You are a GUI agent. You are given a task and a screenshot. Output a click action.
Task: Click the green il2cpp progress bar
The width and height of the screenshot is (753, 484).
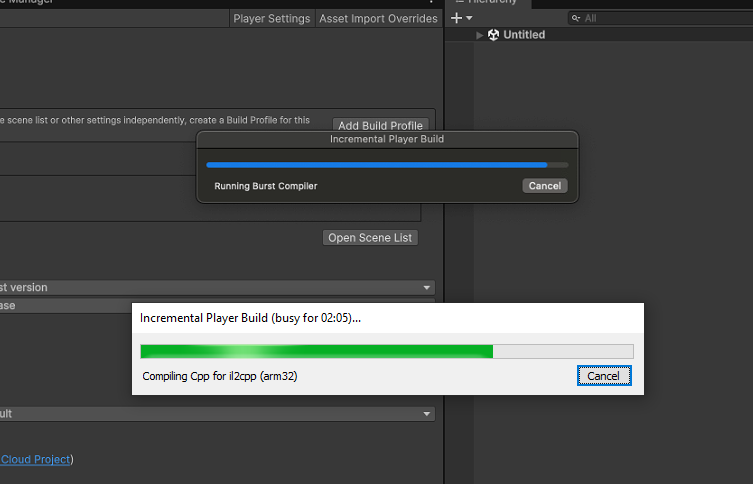point(387,351)
